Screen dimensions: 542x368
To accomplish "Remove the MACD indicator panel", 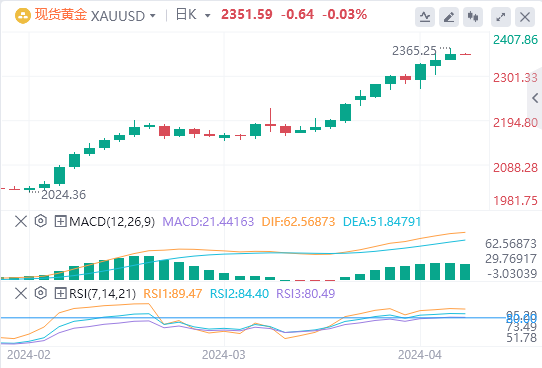I will tap(21, 221).
